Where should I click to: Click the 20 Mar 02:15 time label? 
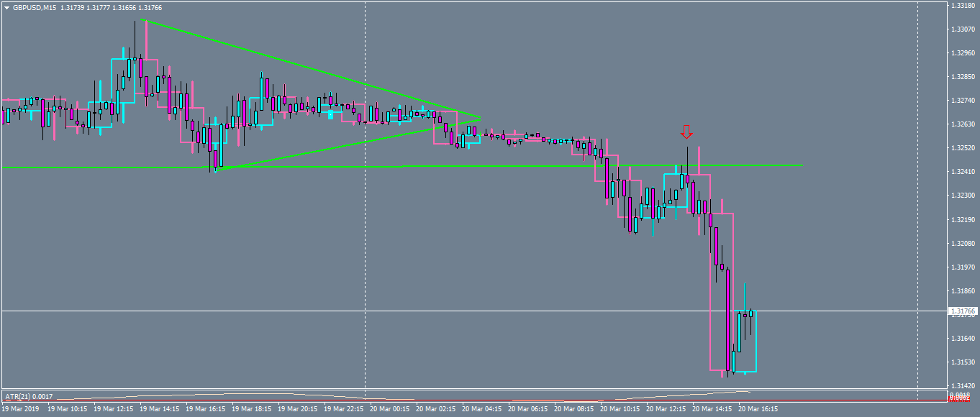436,408
